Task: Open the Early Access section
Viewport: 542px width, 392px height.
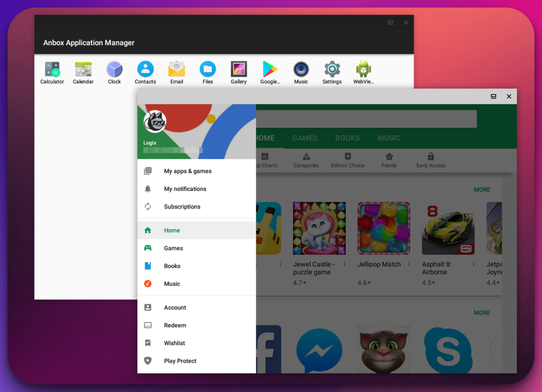Action: [430, 161]
